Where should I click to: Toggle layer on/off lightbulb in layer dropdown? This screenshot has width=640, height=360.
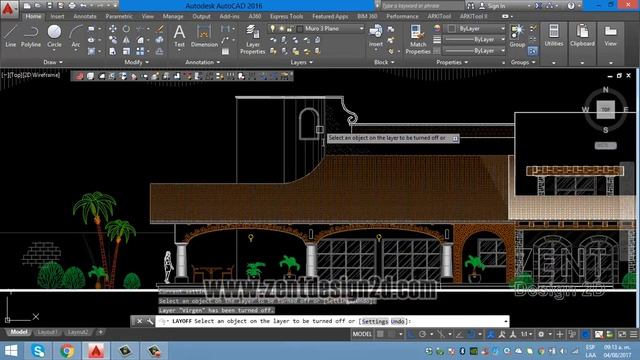[x=272, y=29]
